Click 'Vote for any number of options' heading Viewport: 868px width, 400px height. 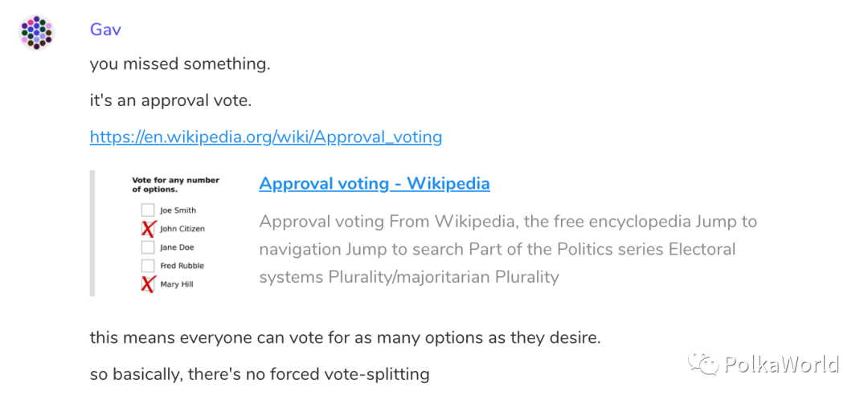[x=175, y=185]
